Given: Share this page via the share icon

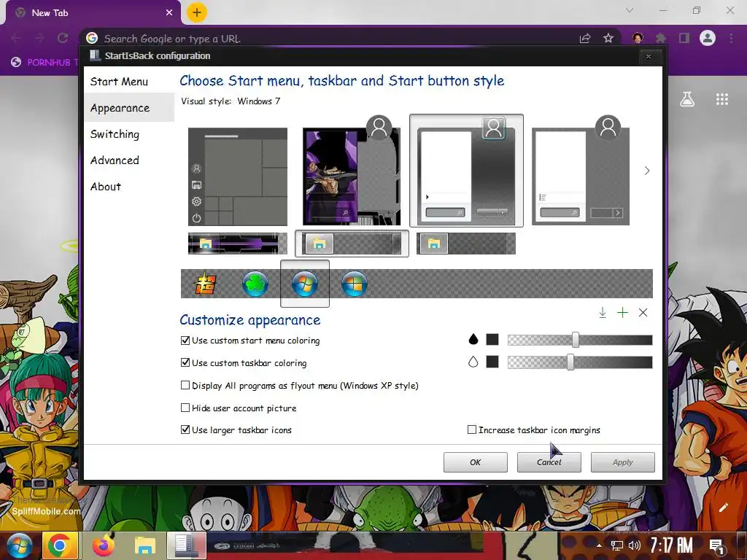Looking at the screenshot, I should [585, 38].
